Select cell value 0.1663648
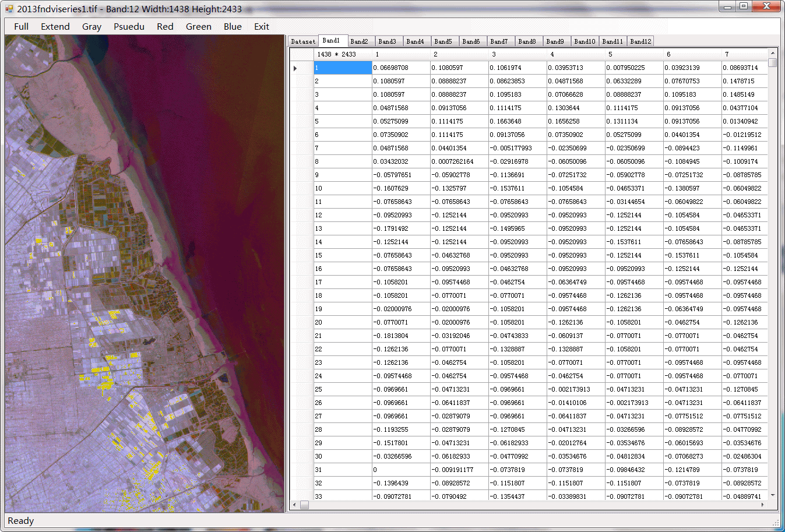This screenshot has height=532, width=785. tap(518, 121)
